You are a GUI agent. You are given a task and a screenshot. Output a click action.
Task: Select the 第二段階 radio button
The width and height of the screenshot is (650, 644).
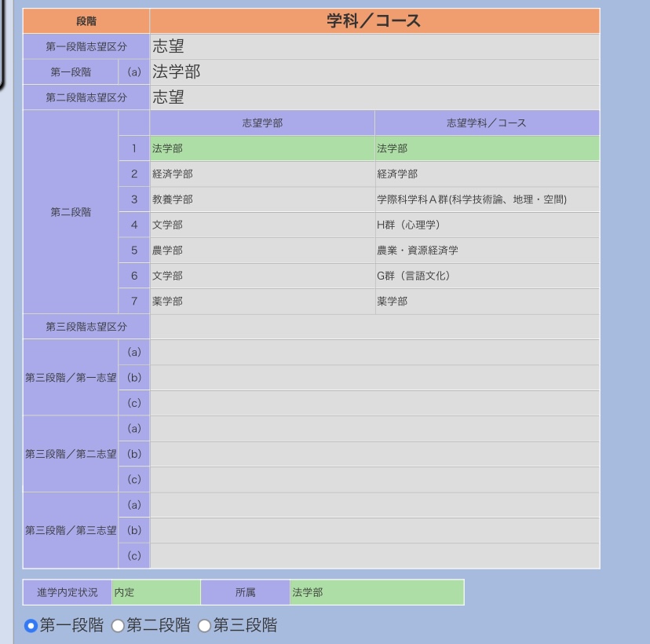click(118, 626)
